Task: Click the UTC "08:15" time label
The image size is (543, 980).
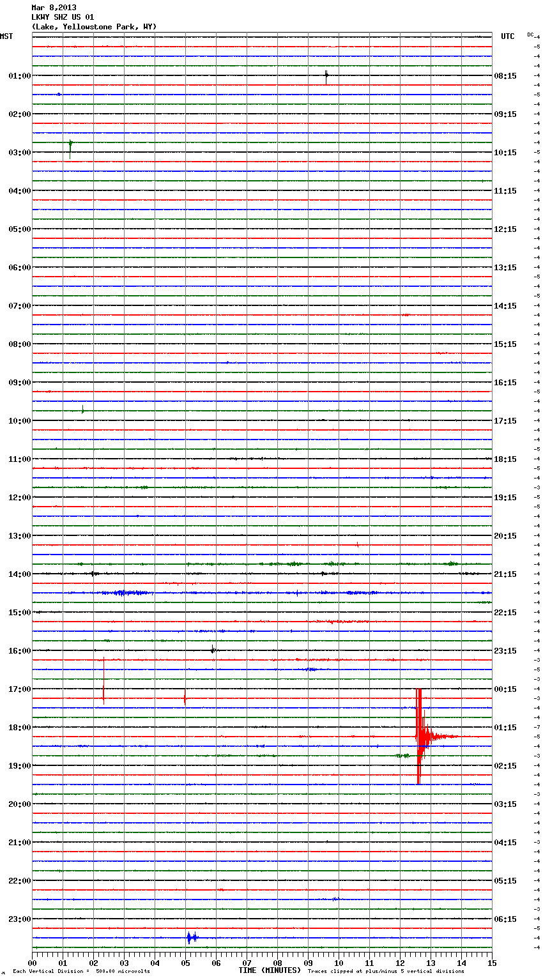Action: pos(505,76)
